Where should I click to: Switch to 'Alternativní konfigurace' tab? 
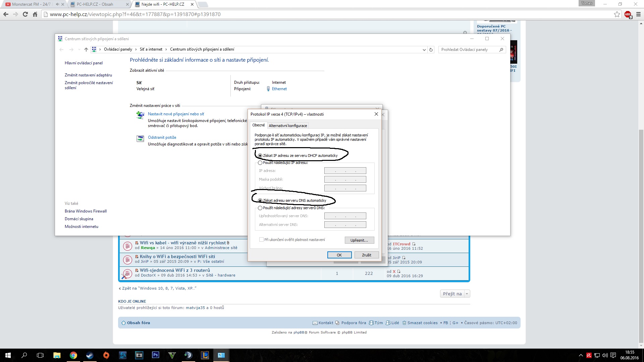288,126
